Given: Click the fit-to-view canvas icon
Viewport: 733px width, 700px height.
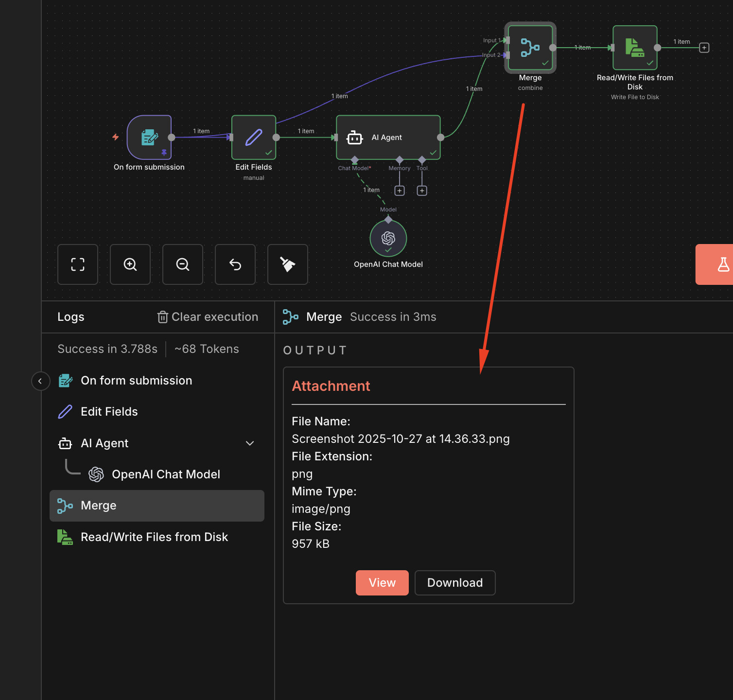Looking at the screenshot, I should tap(78, 264).
